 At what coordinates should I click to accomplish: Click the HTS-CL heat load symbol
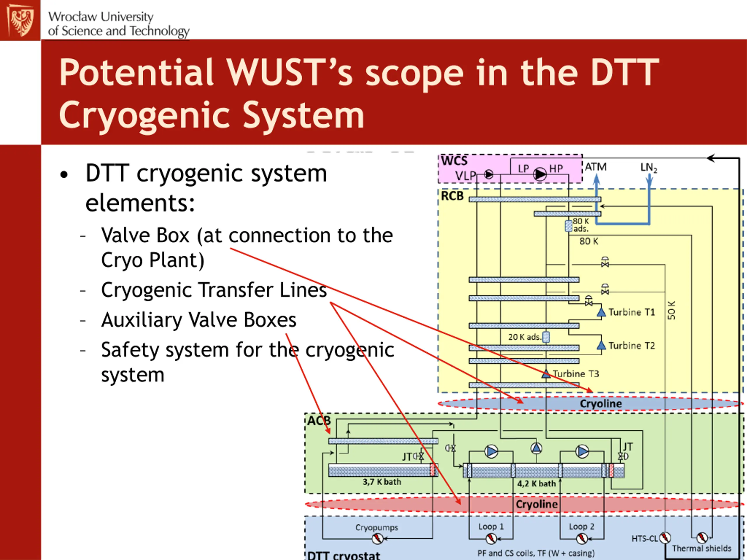(x=665, y=537)
